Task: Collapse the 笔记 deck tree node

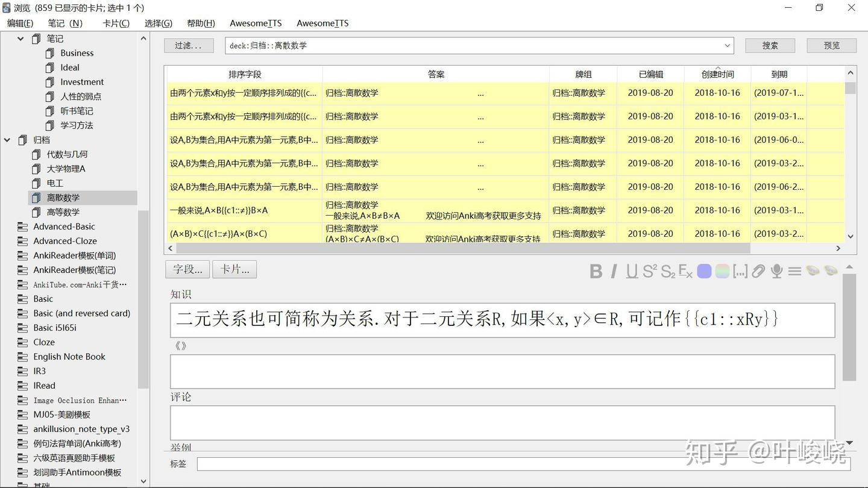Action: [x=20, y=39]
